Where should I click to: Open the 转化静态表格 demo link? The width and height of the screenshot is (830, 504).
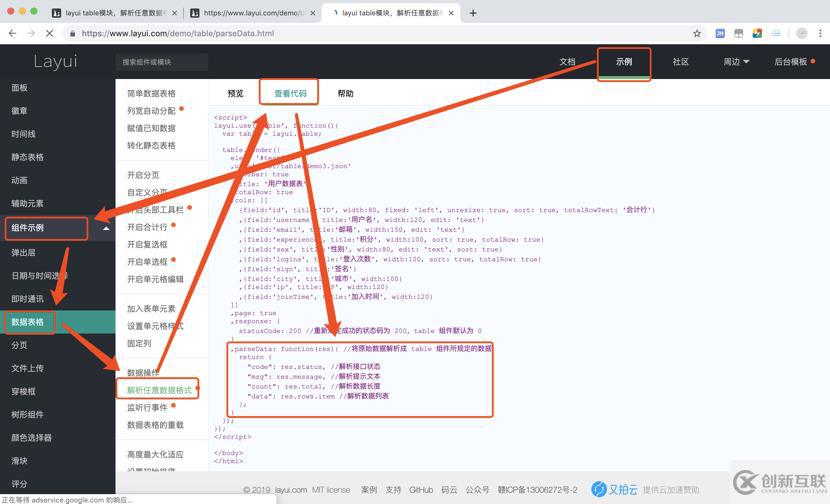click(x=151, y=145)
